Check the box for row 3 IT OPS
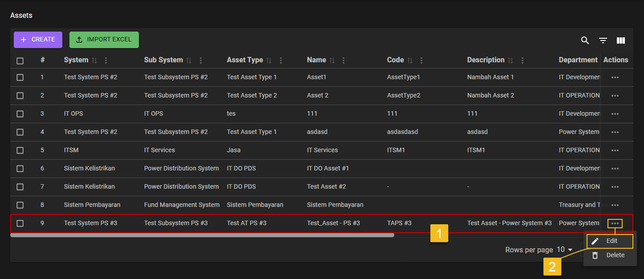This screenshot has height=279, width=644. 20,114
